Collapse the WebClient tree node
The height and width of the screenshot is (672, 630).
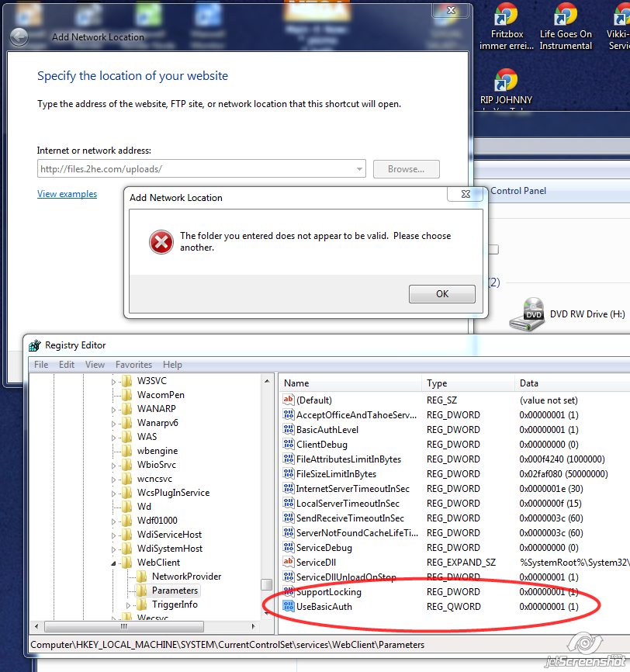pos(113,563)
